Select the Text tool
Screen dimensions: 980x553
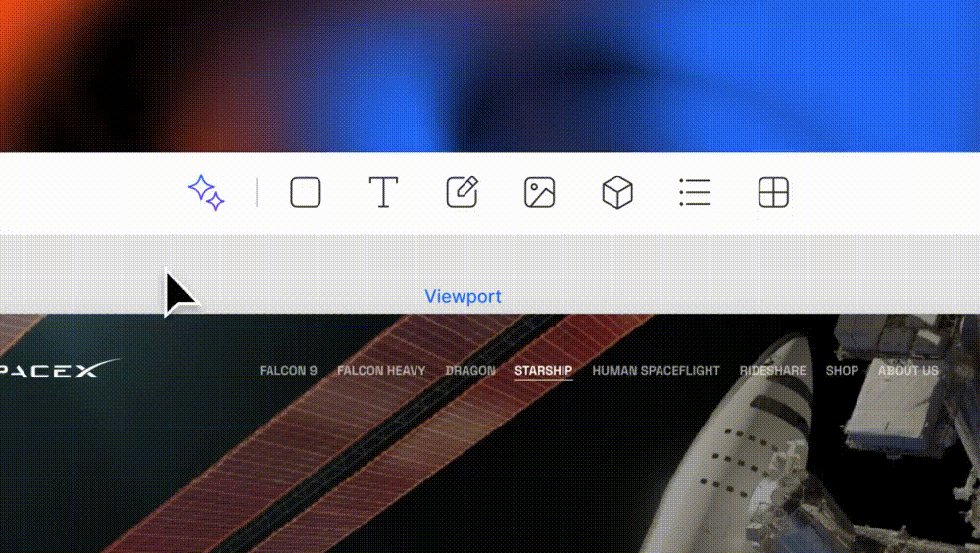click(x=383, y=192)
